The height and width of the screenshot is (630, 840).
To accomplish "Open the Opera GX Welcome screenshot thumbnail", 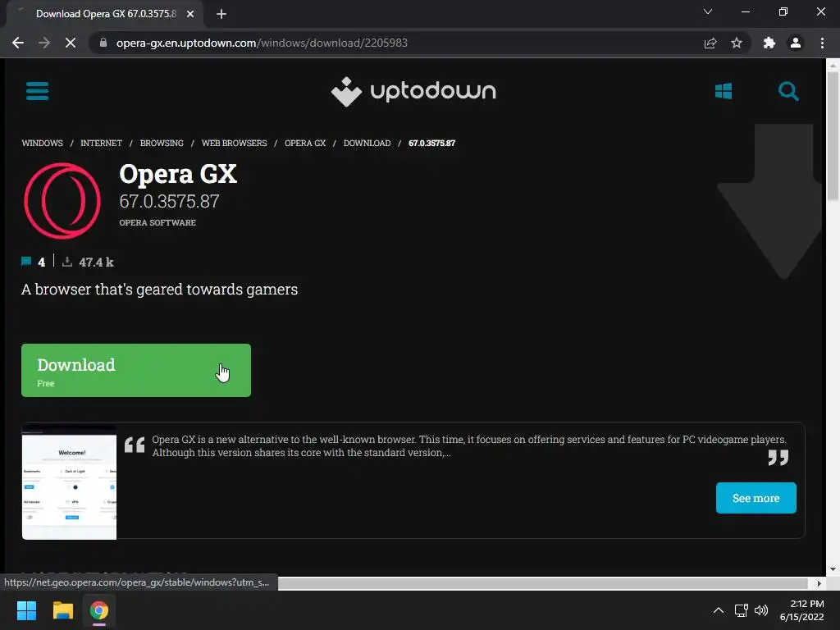I will point(69,482).
